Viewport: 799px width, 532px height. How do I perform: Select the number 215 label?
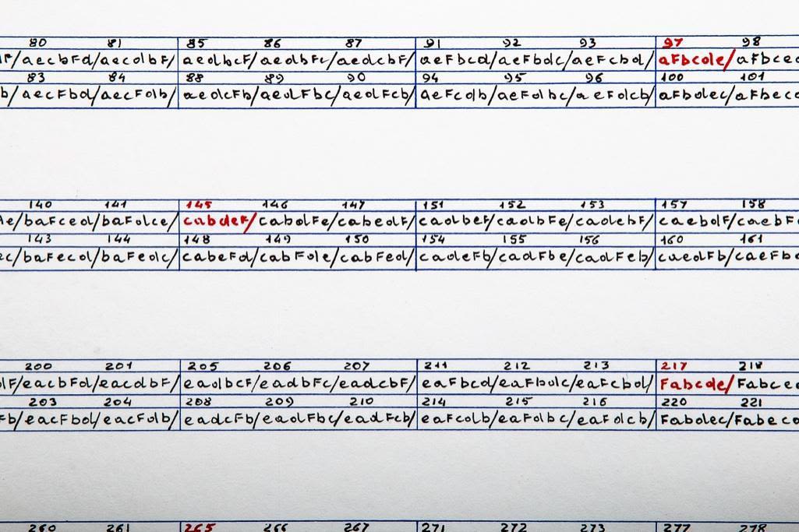pyautogui.click(x=518, y=402)
